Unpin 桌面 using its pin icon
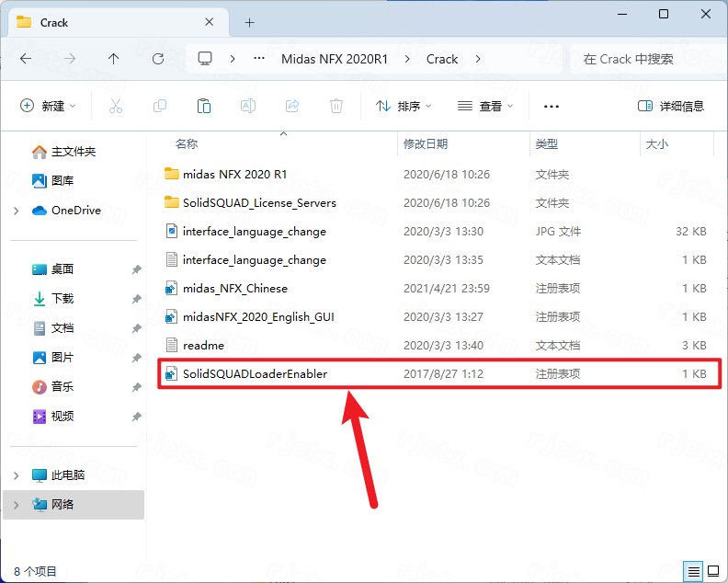Image resolution: width=728 pixels, height=583 pixels. pos(136,269)
